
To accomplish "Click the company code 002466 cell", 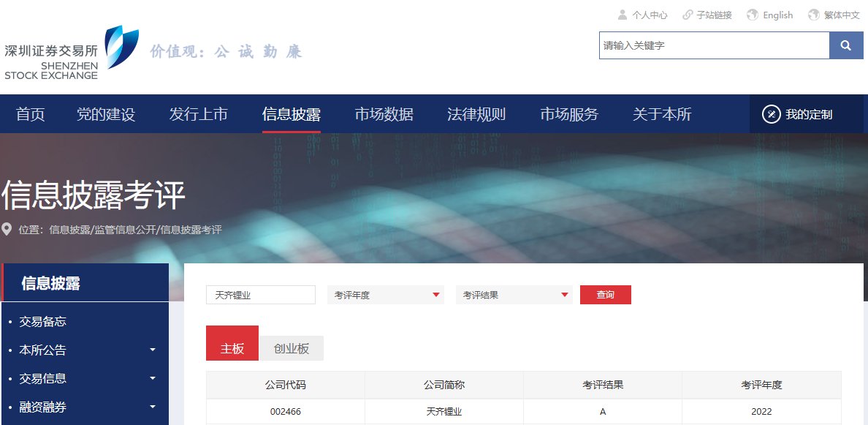I will (x=286, y=412).
